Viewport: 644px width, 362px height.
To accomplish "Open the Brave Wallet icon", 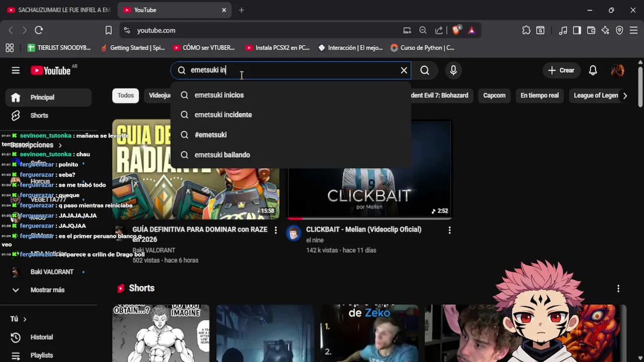I will [x=591, y=30].
